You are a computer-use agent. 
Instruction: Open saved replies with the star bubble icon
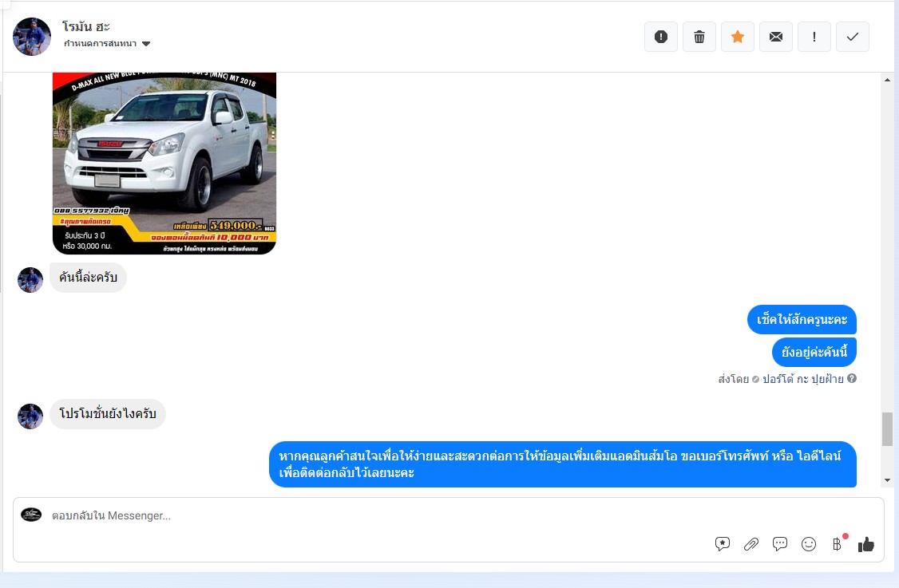tap(723, 544)
